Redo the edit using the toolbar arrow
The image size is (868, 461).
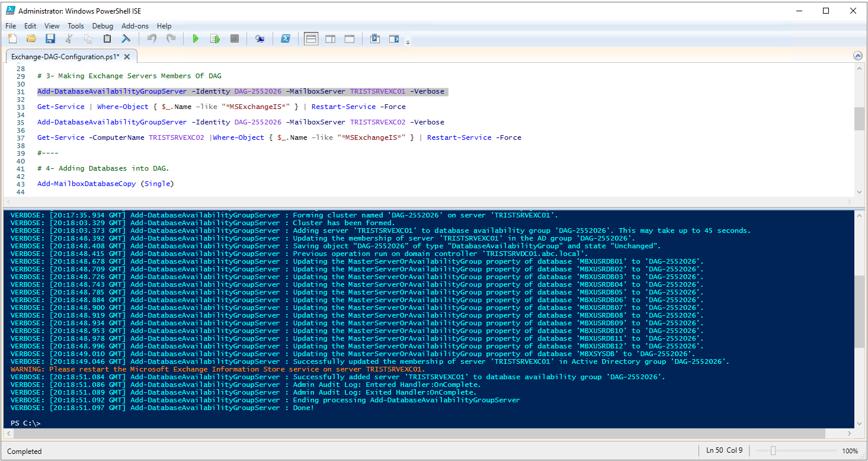coord(171,39)
